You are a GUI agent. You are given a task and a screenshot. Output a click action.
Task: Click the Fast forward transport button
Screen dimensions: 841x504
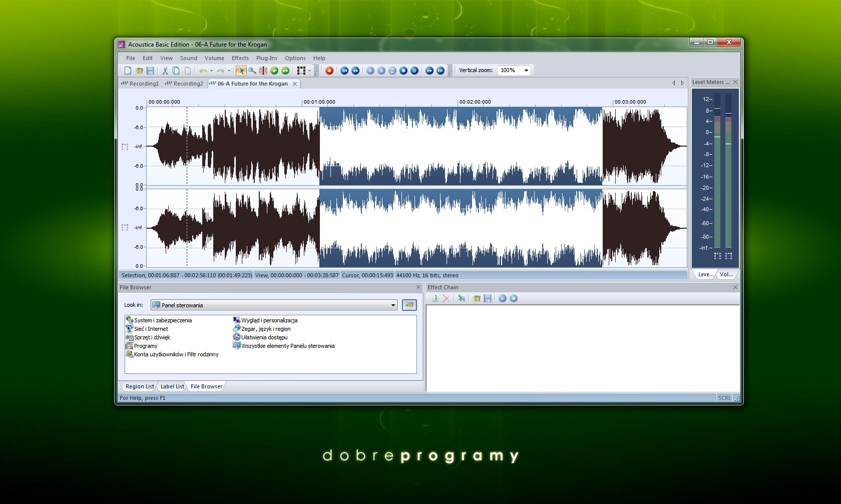[430, 71]
